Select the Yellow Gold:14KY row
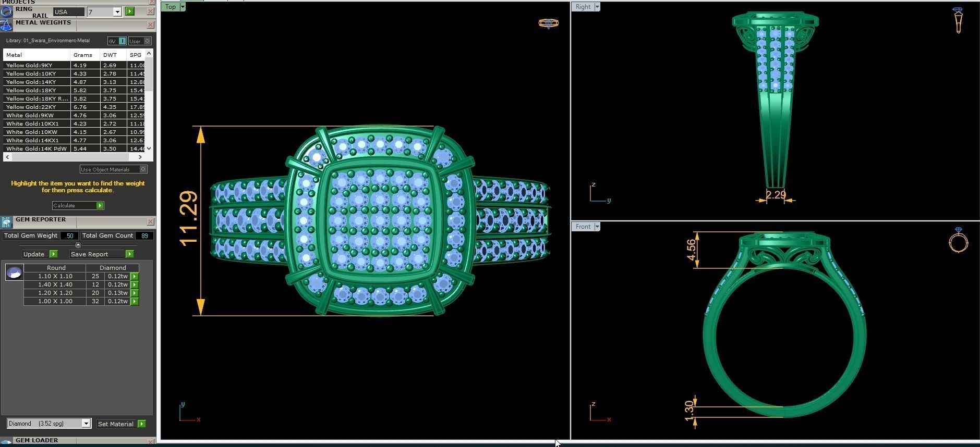 pyautogui.click(x=74, y=82)
